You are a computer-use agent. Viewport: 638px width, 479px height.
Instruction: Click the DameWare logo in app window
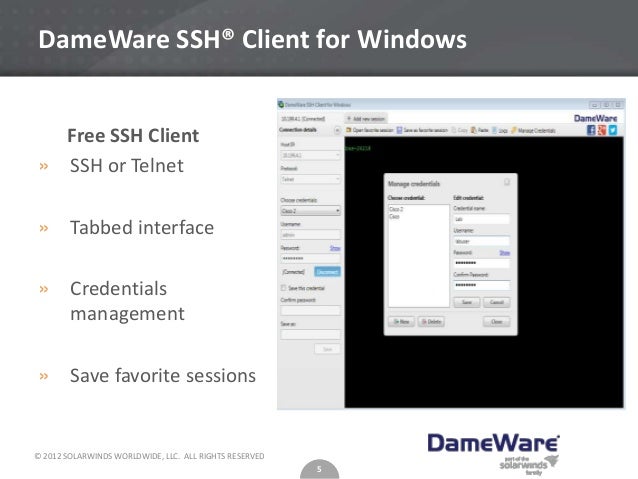595,118
